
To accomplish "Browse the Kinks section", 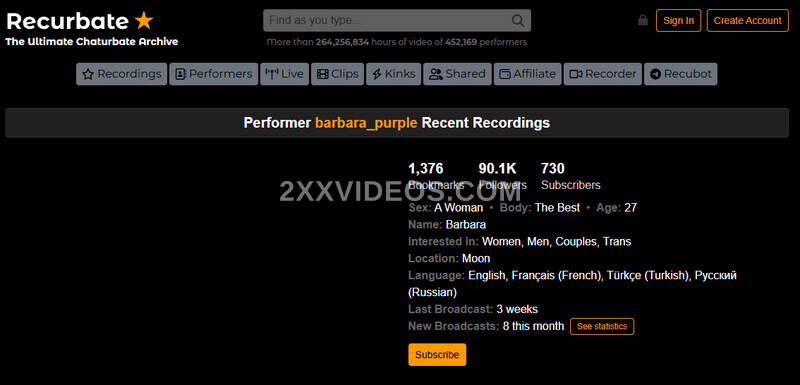I will [393, 74].
